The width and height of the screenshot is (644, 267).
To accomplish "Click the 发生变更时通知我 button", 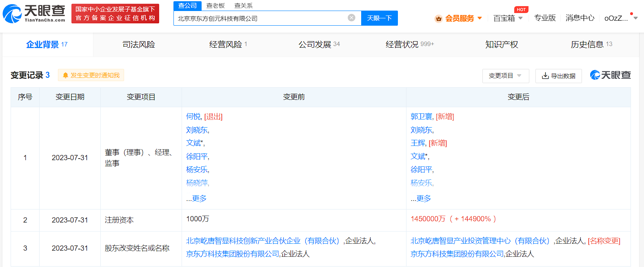I will pyautogui.click(x=91, y=75).
